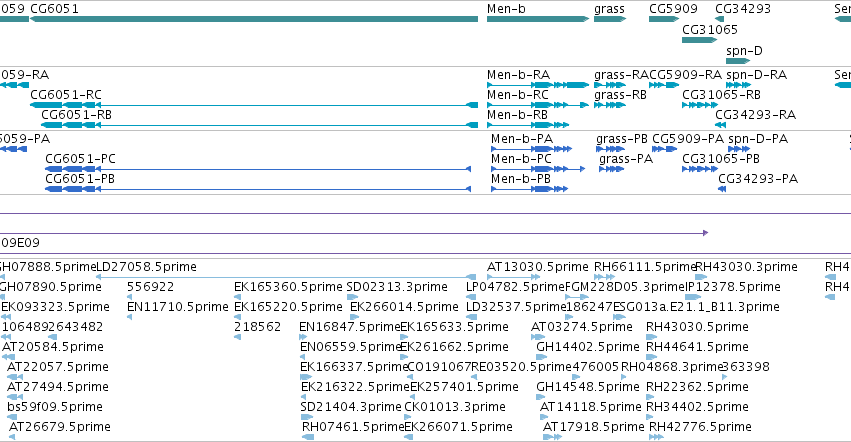Click EST AT13030.5prime label
The image size is (851, 442).
coord(537,267)
